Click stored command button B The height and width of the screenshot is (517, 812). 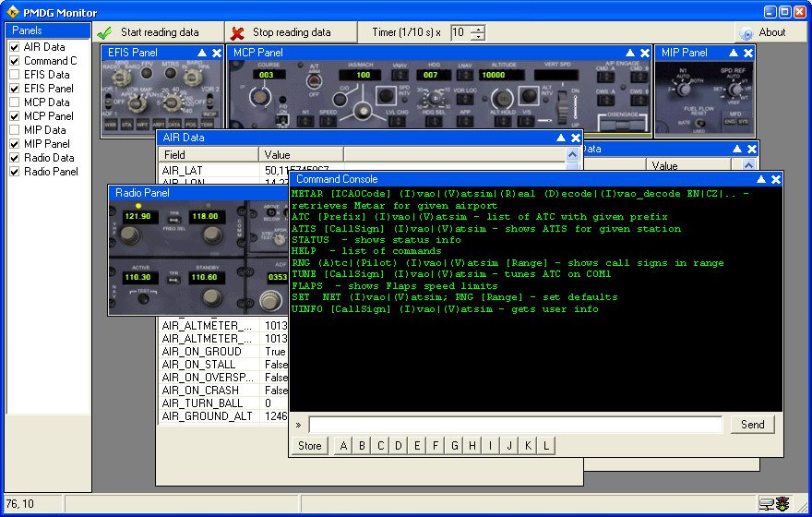[362, 446]
